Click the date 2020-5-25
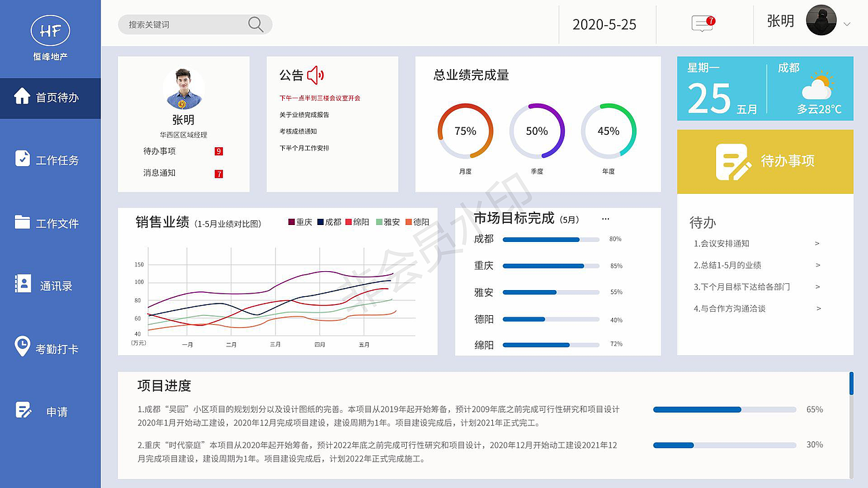 click(x=604, y=24)
